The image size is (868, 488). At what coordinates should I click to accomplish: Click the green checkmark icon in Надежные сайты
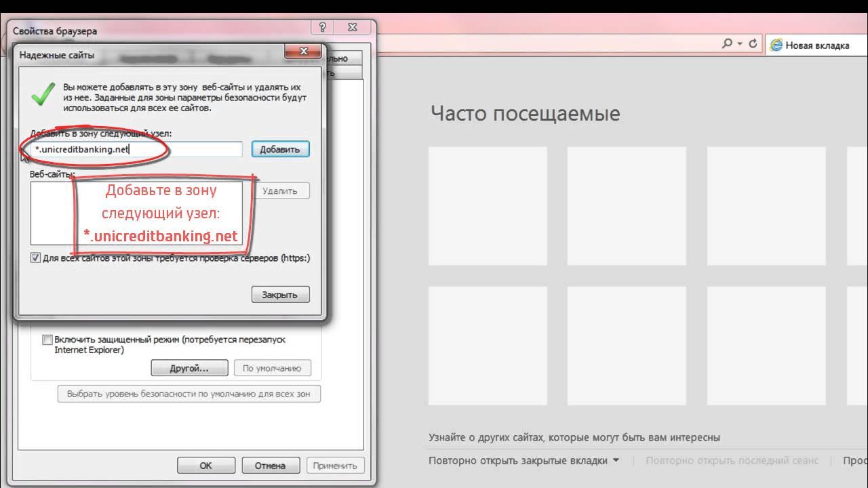coord(43,94)
